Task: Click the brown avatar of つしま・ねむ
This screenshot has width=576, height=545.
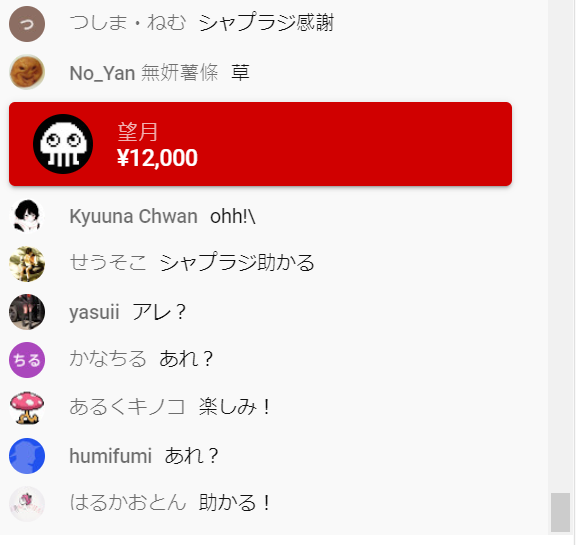Action: [x=27, y=24]
